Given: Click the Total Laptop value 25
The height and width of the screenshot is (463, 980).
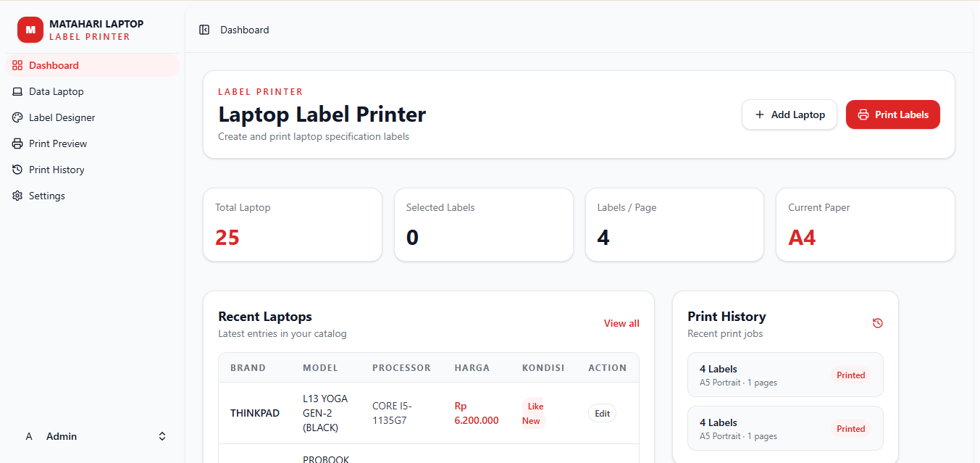Looking at the screenshot, I should (x=227, y=238).
